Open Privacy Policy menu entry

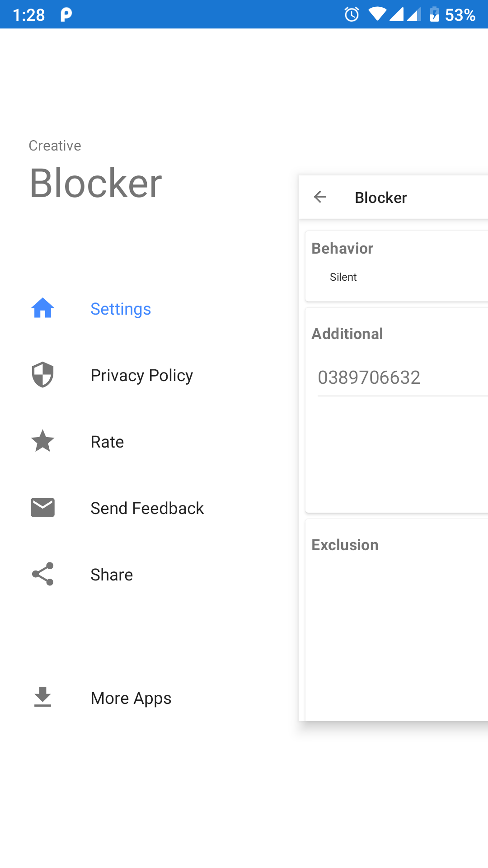coord(141,376)
